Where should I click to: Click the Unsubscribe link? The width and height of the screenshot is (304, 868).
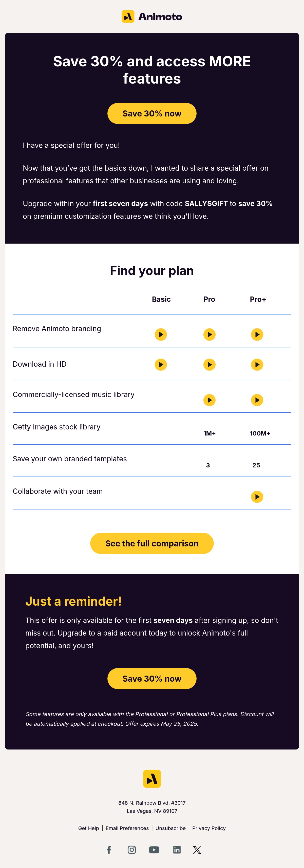tap(170, 828)
